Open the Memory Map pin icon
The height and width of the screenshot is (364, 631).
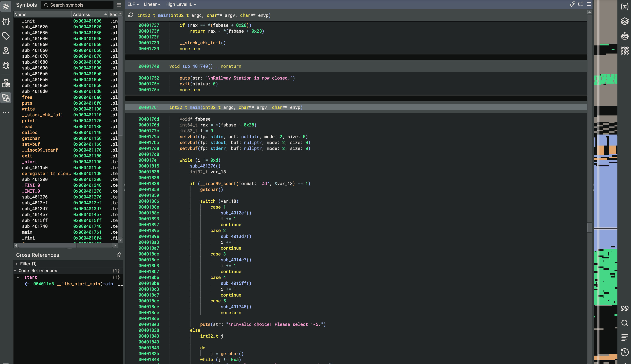[x=6, y=51]
